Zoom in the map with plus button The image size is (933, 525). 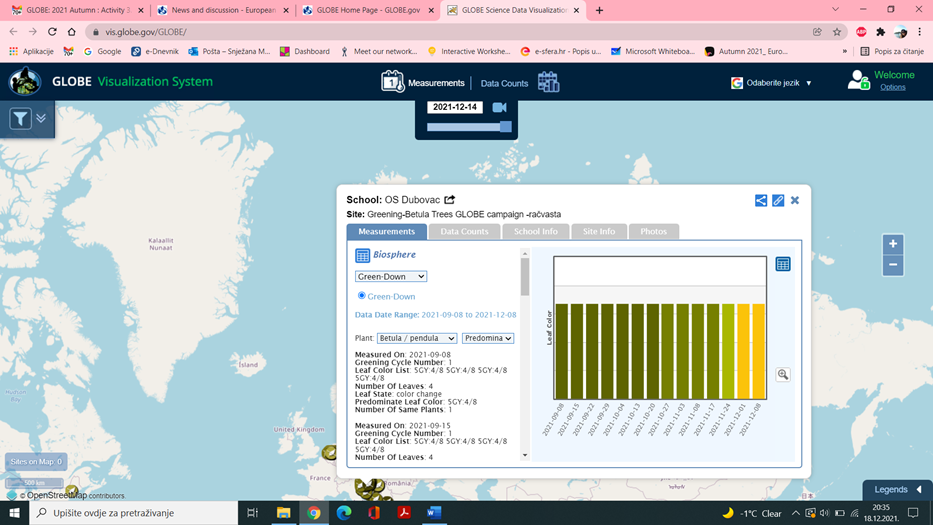coord(893,244)
